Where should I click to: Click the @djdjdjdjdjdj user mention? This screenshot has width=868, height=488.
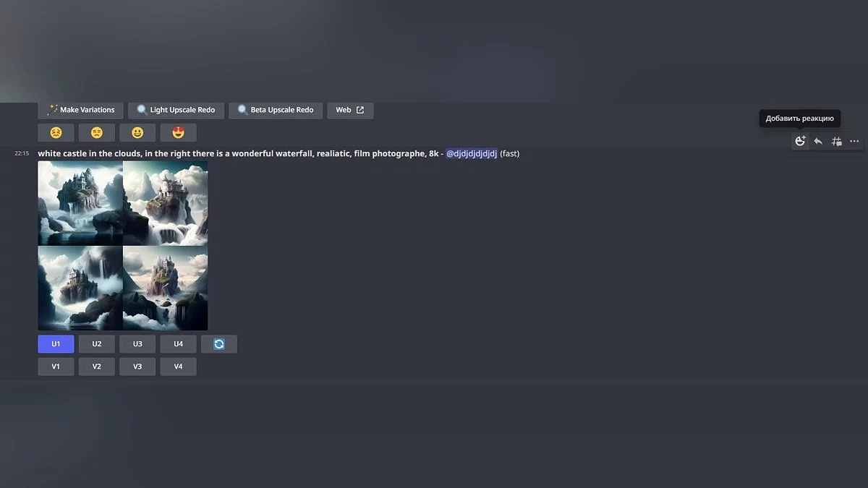[x=471, y=153]
